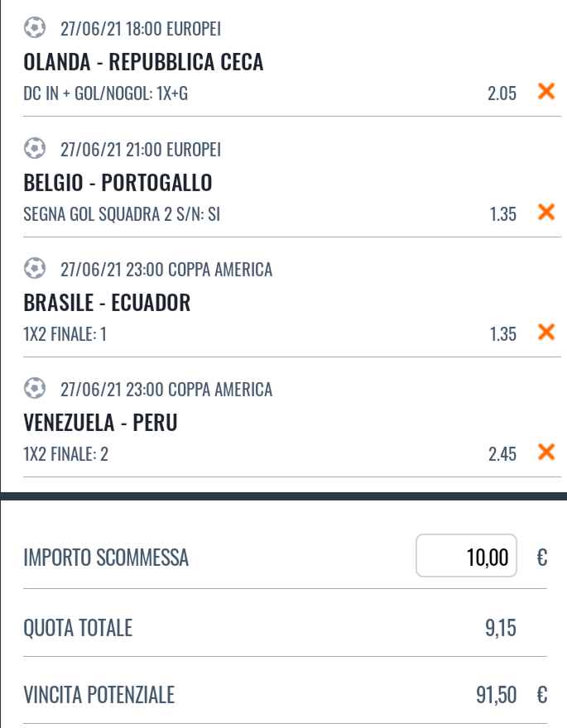Click the DC IN + GOL/NOGOL: 1X+G market text

(x=106, y=93)
